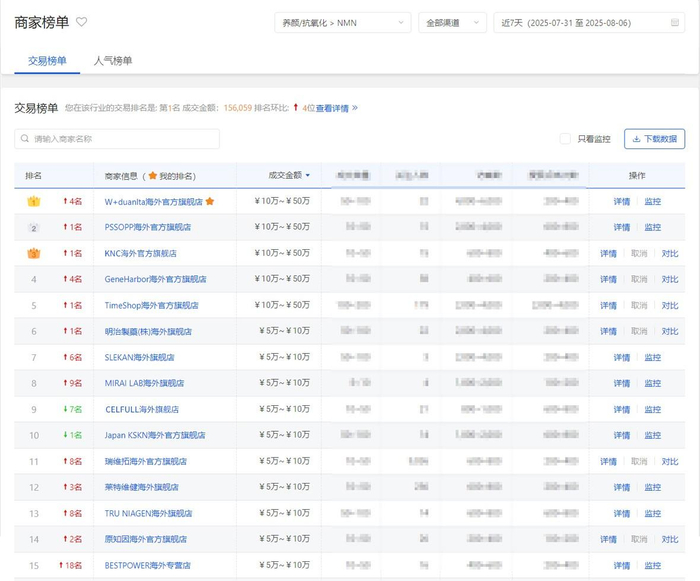Screen dimensions: 700x581
Task: Open Japan KSKN海外官方旗舰店 store link
Action: pyautogui.click(x=155, y=435)
